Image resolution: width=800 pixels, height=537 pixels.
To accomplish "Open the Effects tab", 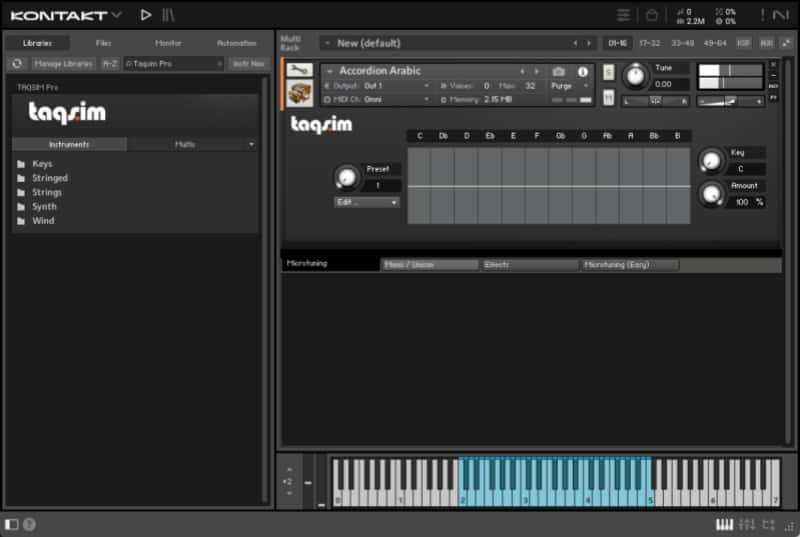I will tap(529, 265).
